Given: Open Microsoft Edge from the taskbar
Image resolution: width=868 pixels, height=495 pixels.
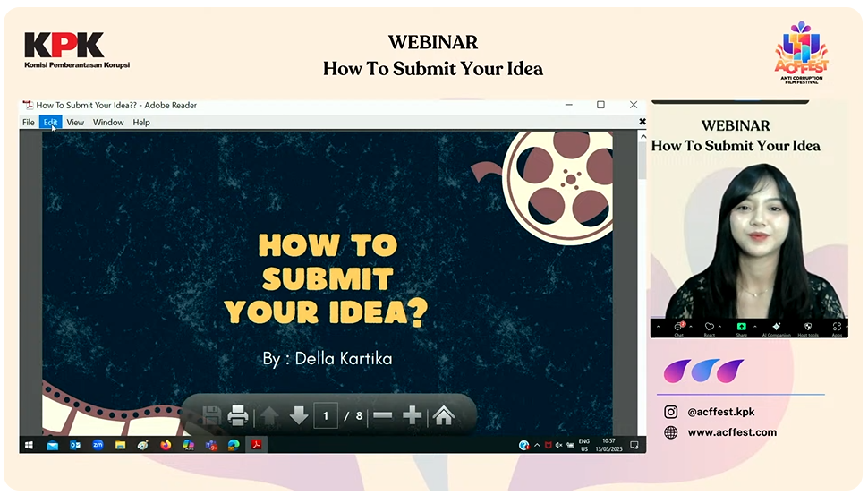Looking at the screenshot, I should (x=234, y=445).
